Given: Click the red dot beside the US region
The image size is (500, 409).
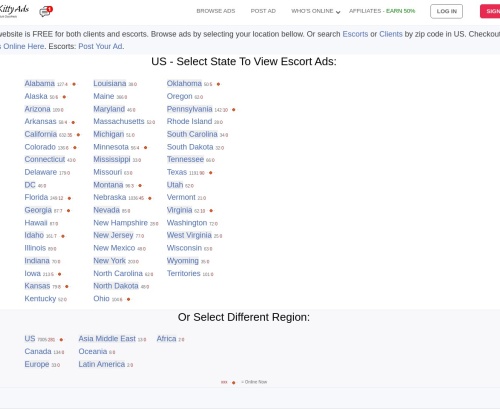Looking at the screenshot, I should (61, 340).
